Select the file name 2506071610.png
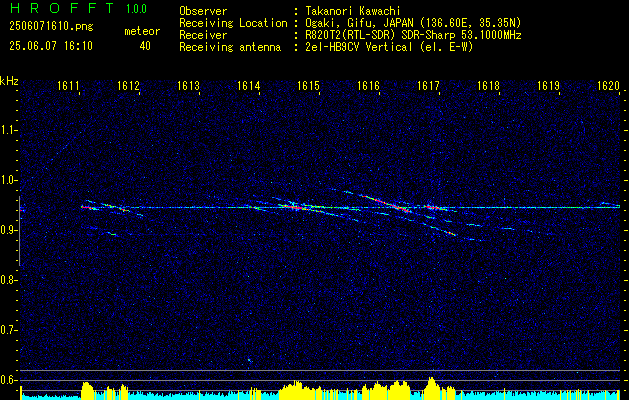 pyautogui.click(x=51, y=27)
